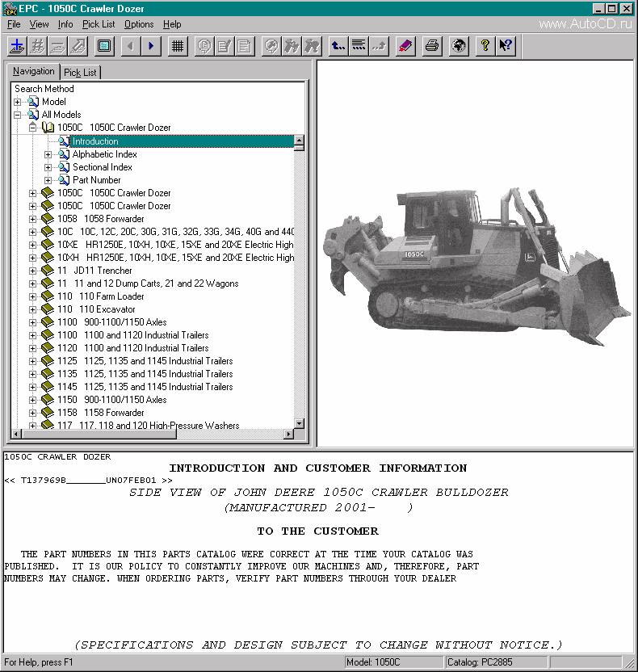Open the Info menu

click(x=65, y=24)
